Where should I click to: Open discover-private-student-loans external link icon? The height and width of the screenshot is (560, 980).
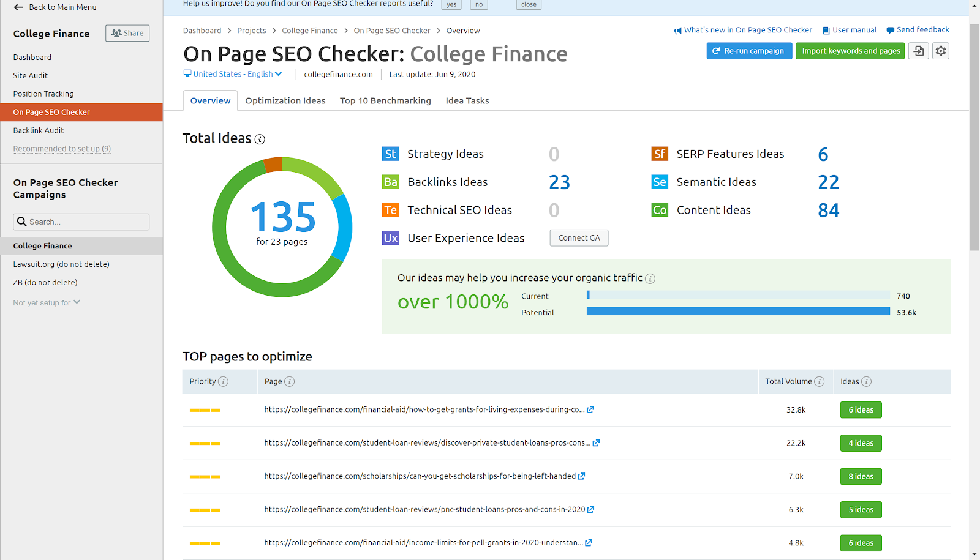(596, 443)
